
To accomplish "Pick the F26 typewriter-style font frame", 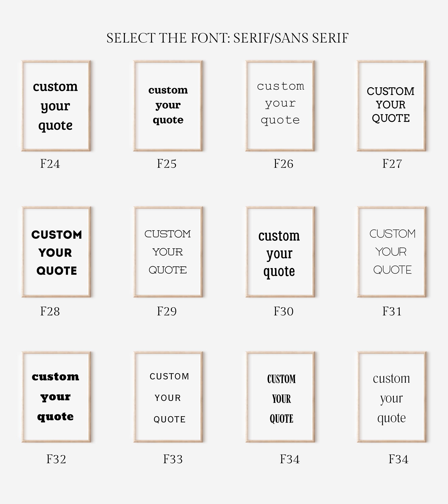I will tap(280, 106).
